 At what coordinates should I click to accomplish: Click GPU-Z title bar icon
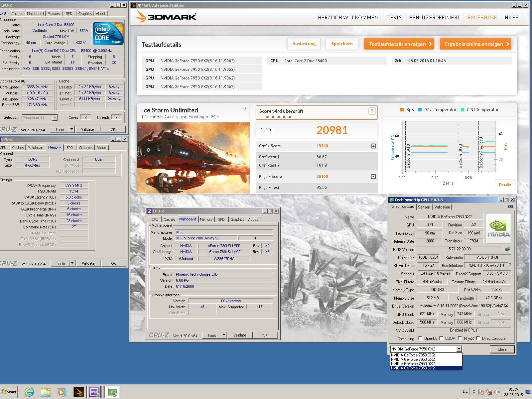pos(392,200)
